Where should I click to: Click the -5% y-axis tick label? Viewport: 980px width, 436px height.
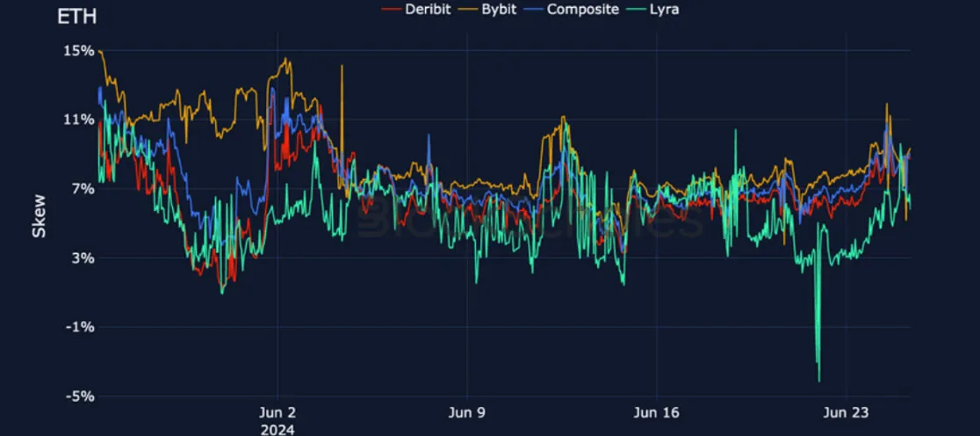[82, 396]
